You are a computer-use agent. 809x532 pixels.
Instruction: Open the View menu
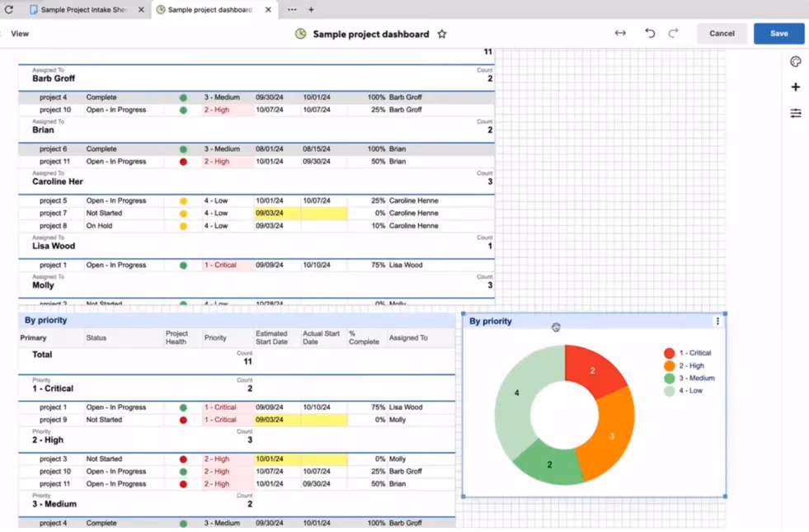click(x=20, y=34)
